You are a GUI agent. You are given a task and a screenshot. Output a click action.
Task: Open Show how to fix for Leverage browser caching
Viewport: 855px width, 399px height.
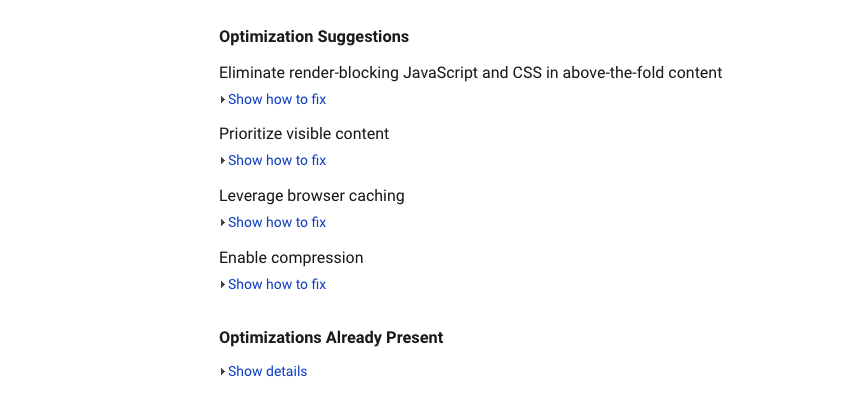277,222
